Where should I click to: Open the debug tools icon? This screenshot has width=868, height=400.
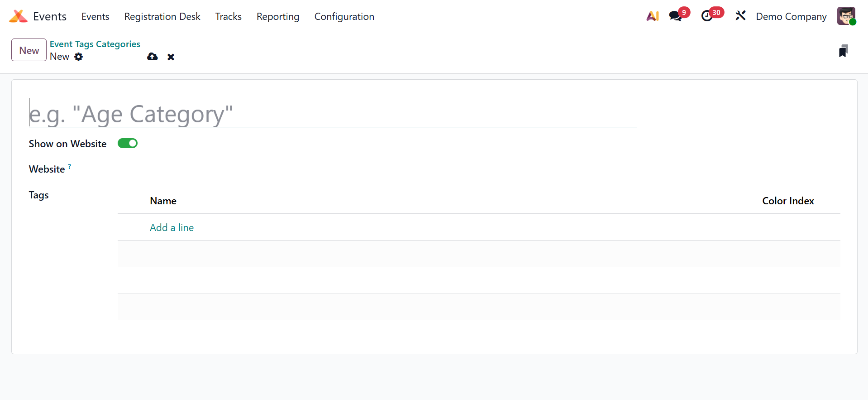pyautogui.click(x=740, y=16)
